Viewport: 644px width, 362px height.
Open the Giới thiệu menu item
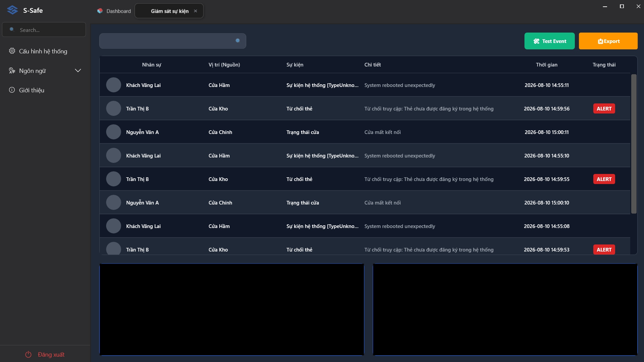click(x=45, y=90)
